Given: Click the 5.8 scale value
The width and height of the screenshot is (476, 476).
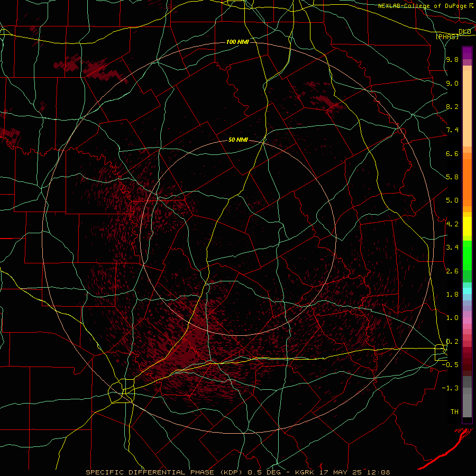Looking at the screenshot, I should [452, 177].
